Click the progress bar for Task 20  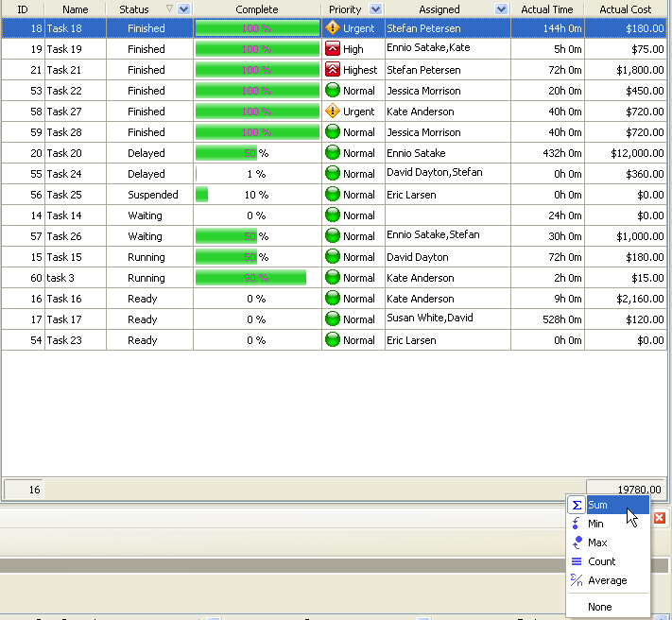(227, 153)
